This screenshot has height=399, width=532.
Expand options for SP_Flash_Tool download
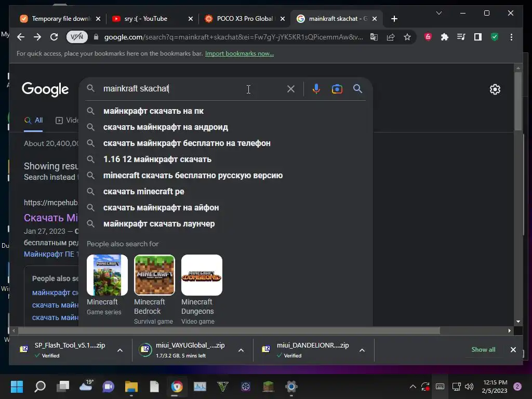pos(120,350)
